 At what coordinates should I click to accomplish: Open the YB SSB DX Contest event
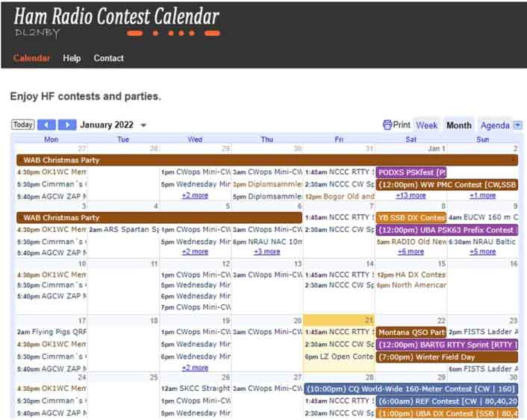coord(411,218)
